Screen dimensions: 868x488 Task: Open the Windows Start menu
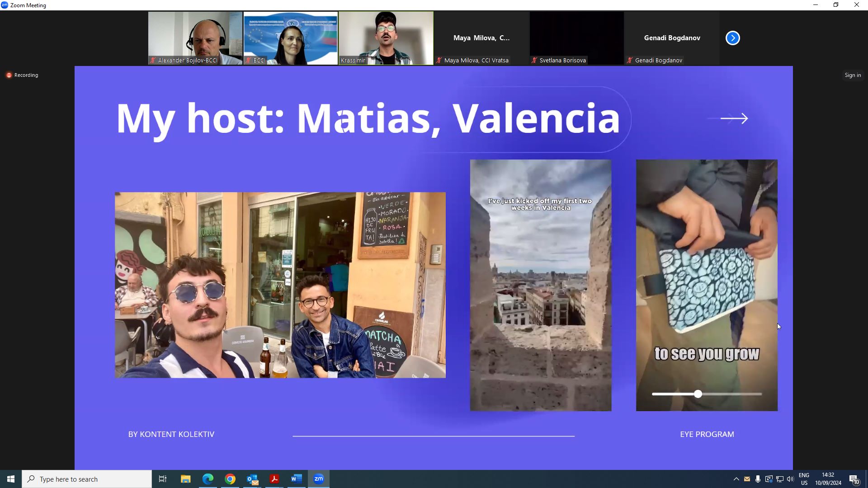pyautogui.click(x=11, y=479)
